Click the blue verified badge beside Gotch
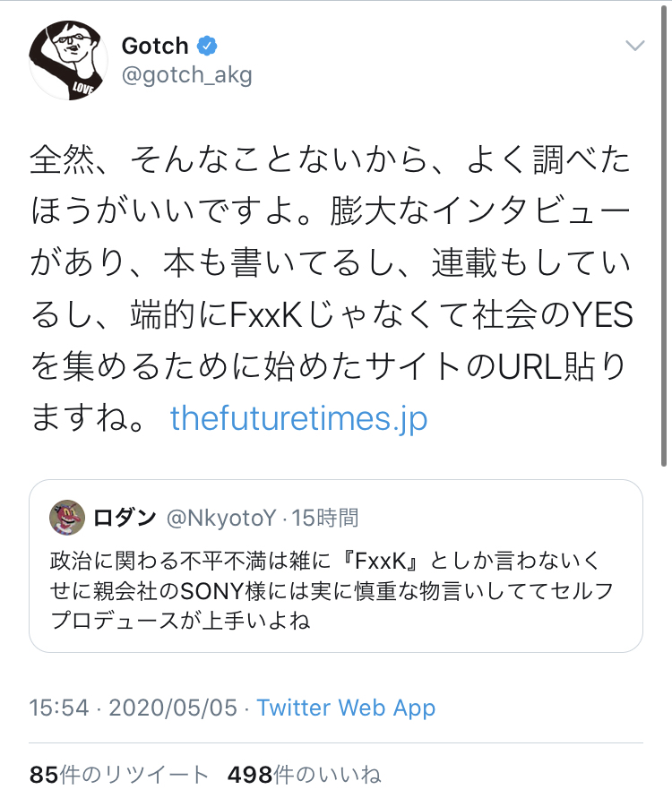 (x=207, y=46)
